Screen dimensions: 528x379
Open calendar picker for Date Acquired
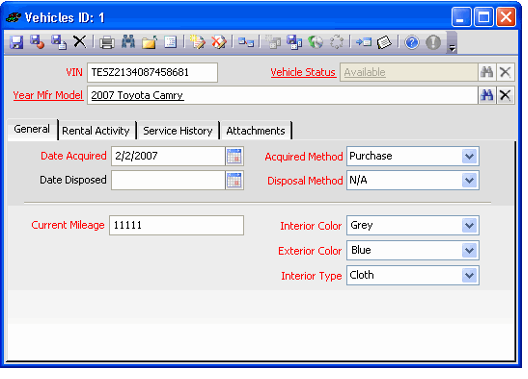(x=234, y=156)
